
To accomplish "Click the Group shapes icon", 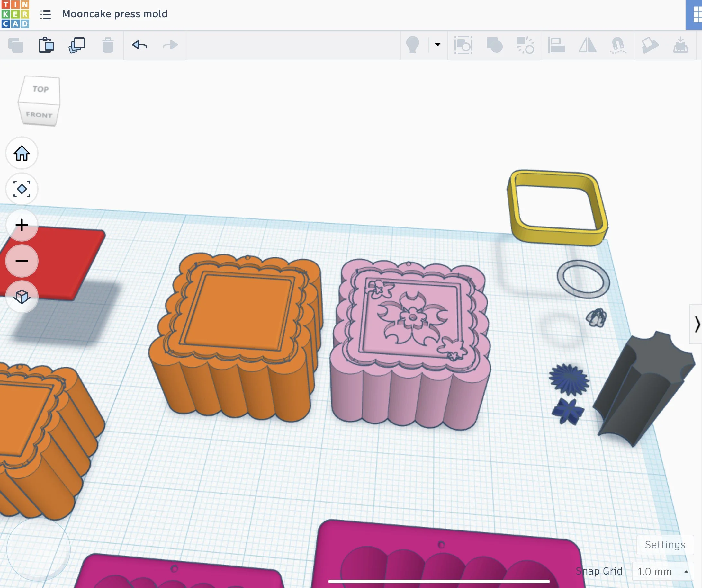I will pos(494,45).
